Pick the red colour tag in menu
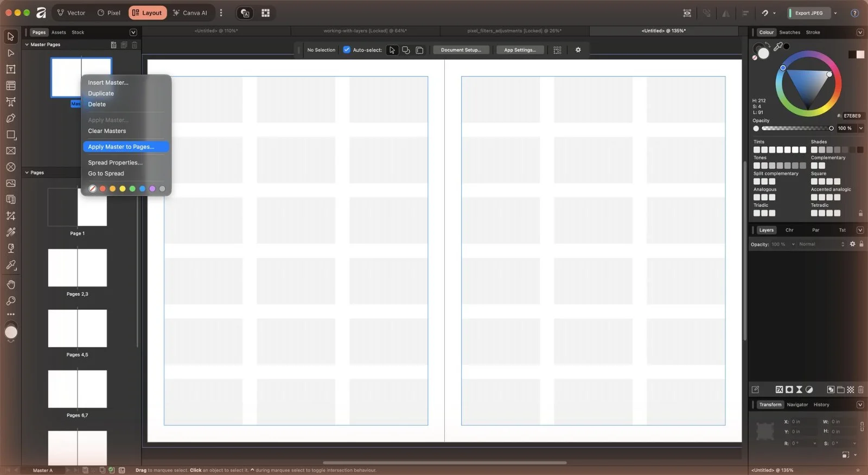This screenshot has height=475, width=868. click(103, 189)
